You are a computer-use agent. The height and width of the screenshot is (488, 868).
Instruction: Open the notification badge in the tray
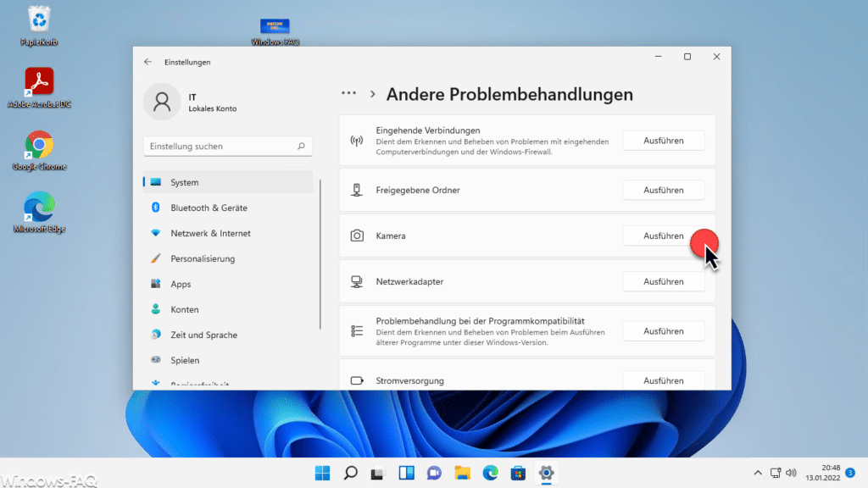[x=850, y=473]
